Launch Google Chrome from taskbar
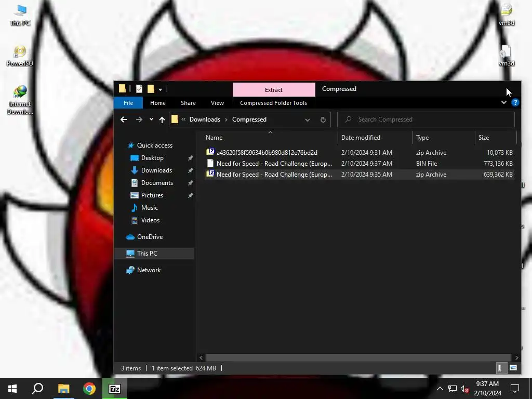The image size is (532, 399). [x=89, y=389]
